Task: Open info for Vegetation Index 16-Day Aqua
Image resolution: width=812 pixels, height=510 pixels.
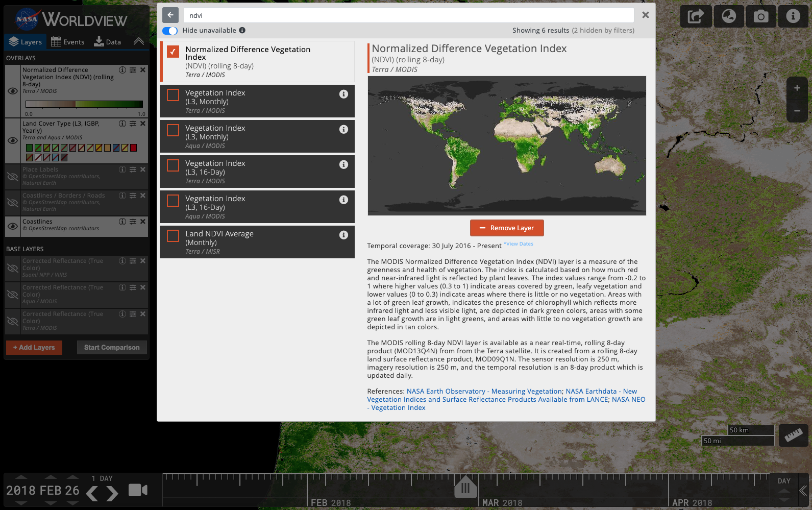Action: 343,200
